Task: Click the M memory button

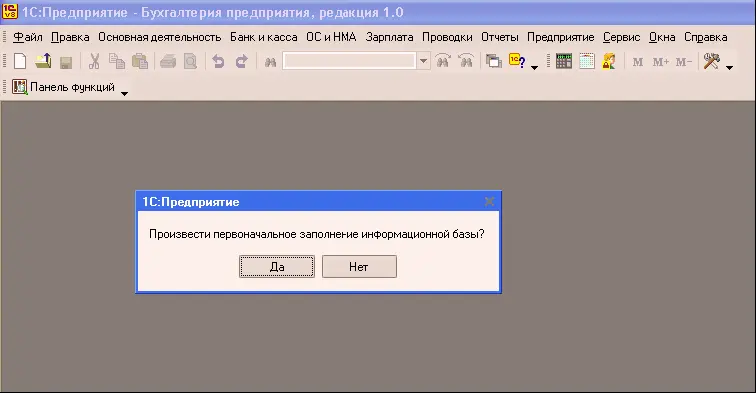Action: coord(637,62)
